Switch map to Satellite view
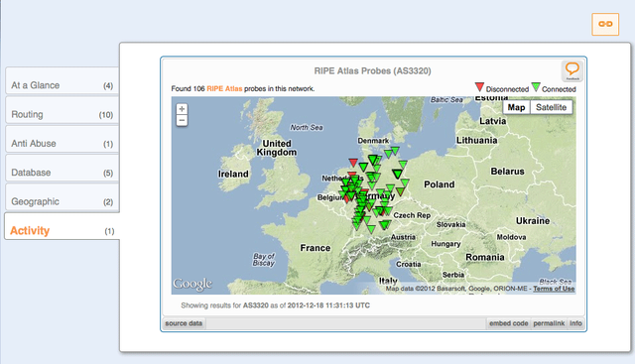The image size is (635, 364). tap(551, 107)
